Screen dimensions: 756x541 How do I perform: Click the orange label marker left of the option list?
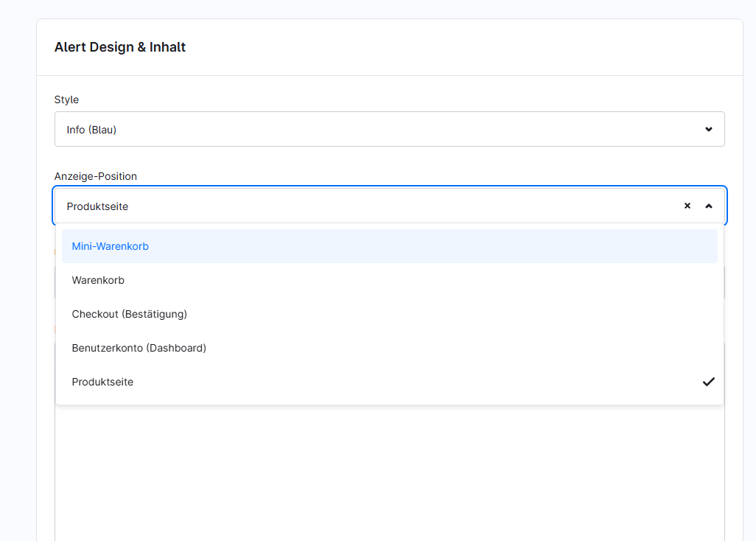click(x=55, y=252)
